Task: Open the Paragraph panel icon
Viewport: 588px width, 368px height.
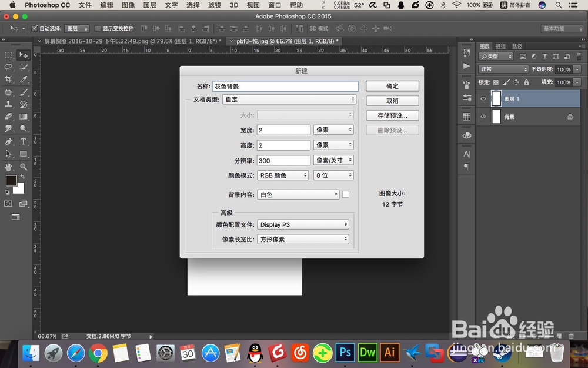Action: (467, 167)
